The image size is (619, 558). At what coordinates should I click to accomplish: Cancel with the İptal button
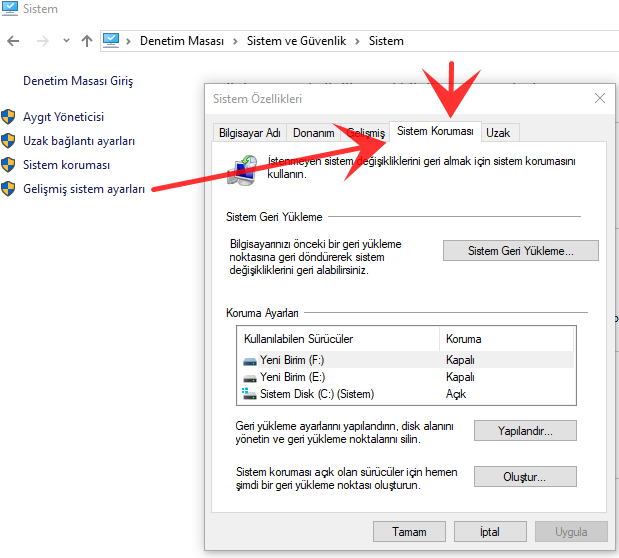point(490,532)
